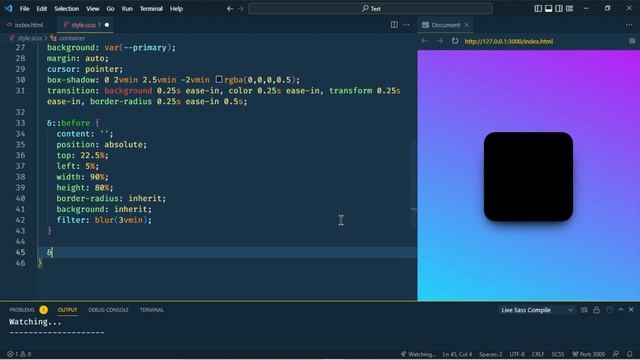Click errors and warnings status bar item
The width and height of the screenshot is (640, 360).
click(x=19, y=354)
